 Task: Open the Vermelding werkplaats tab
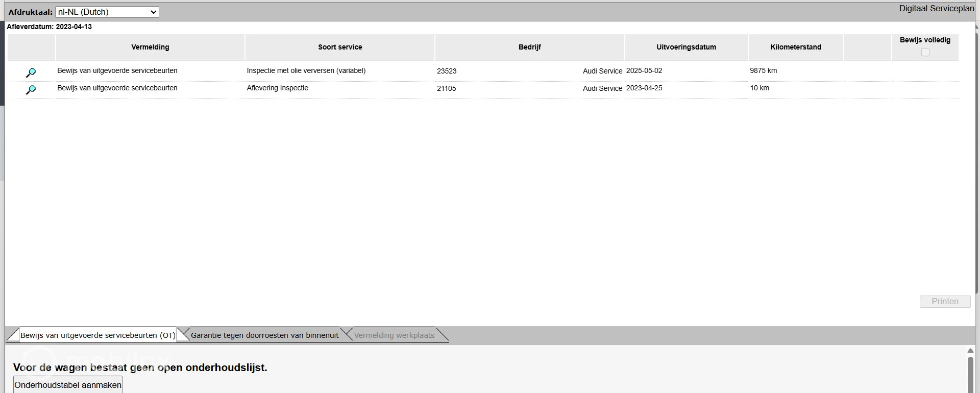[394, 335]
